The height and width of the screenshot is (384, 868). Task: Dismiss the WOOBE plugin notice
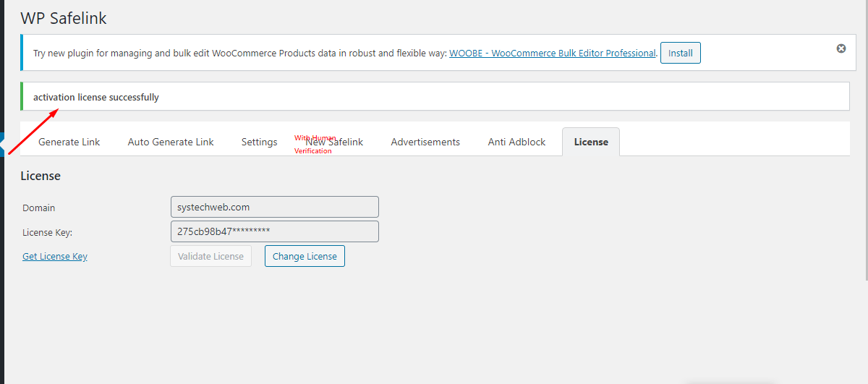pos(841,48)
